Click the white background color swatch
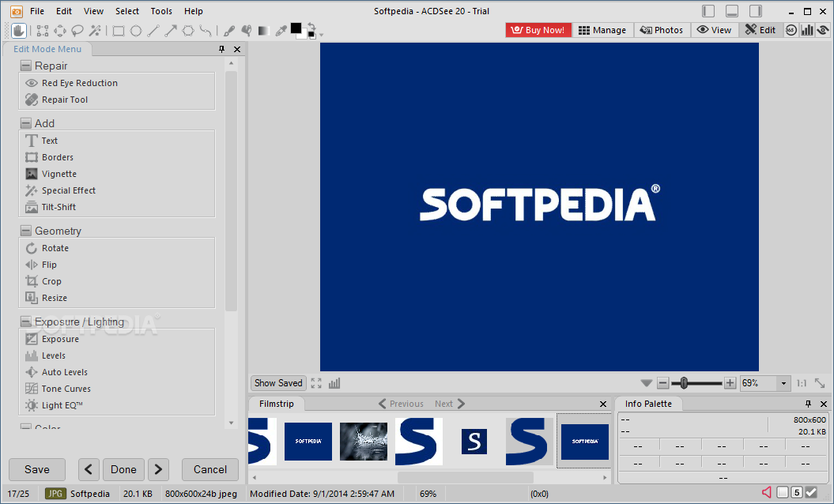This screenshot has width=834, height=504. (x=303, y=36)
